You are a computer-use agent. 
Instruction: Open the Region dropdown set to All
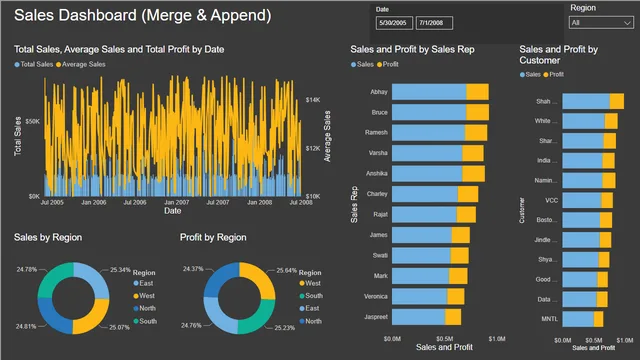[601, 23]
